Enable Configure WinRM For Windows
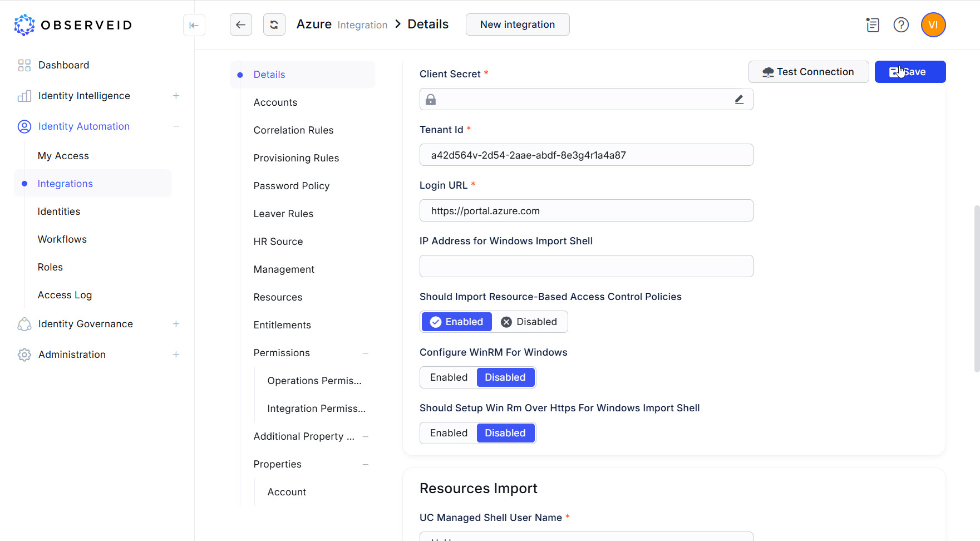 click(449, 377)
